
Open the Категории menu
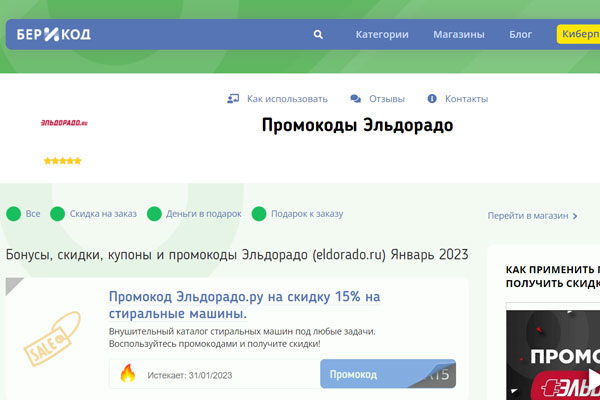382,34
